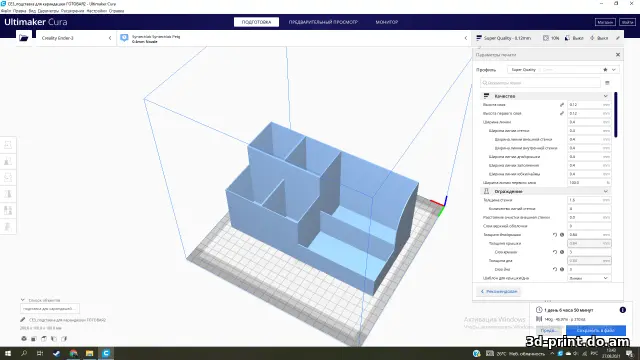
Task: Collapse the Super Quality print settings header
Action: coord(547,38)
